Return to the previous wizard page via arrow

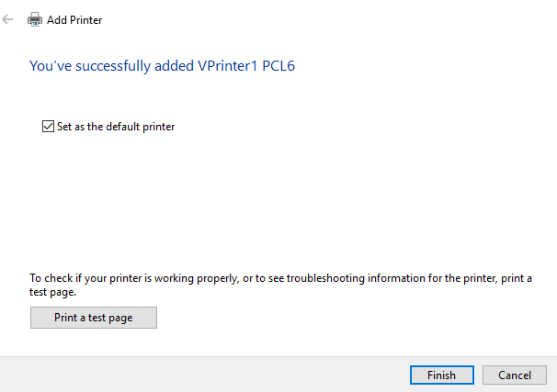[x=7, y=19]
